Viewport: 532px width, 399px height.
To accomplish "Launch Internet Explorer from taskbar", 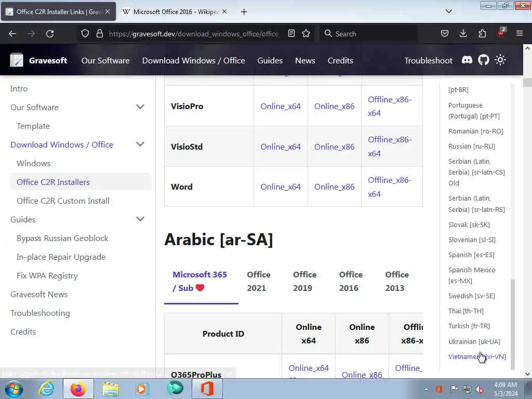I will (46, 389).
